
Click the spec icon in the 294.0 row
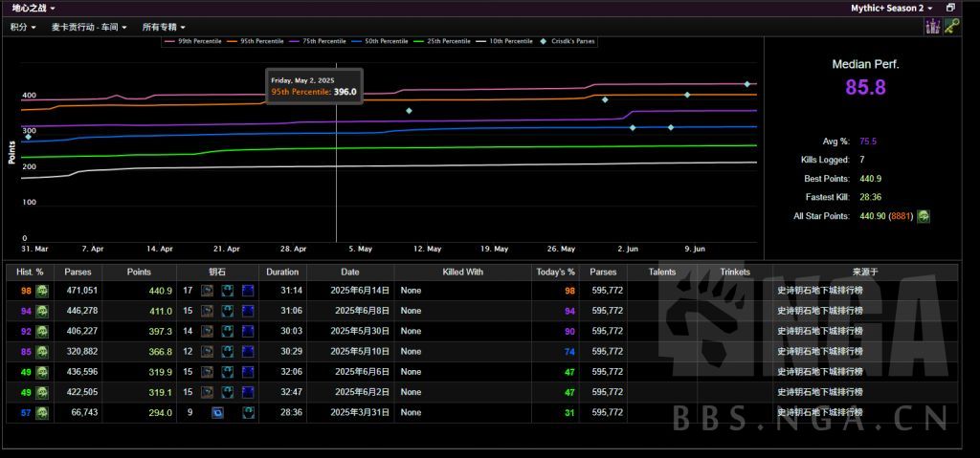tap(42, 412)
